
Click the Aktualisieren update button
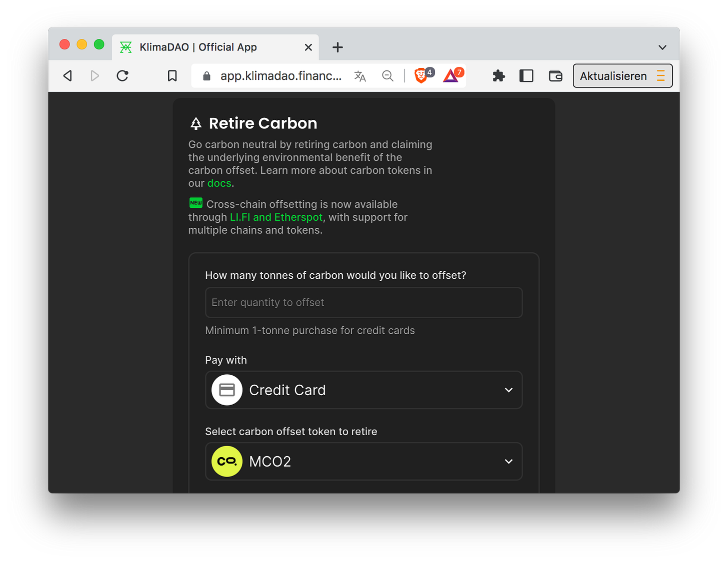[622, 76]
